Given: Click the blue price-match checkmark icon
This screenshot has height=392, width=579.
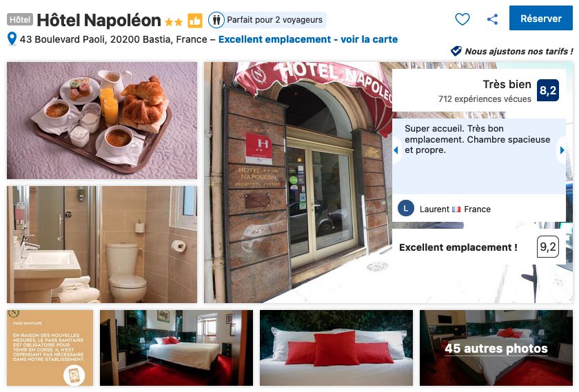Looking at the screenshot, I should click(x=456, y=51).
